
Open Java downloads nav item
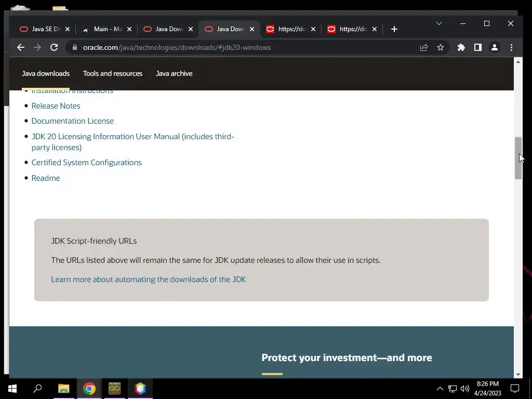46,74
